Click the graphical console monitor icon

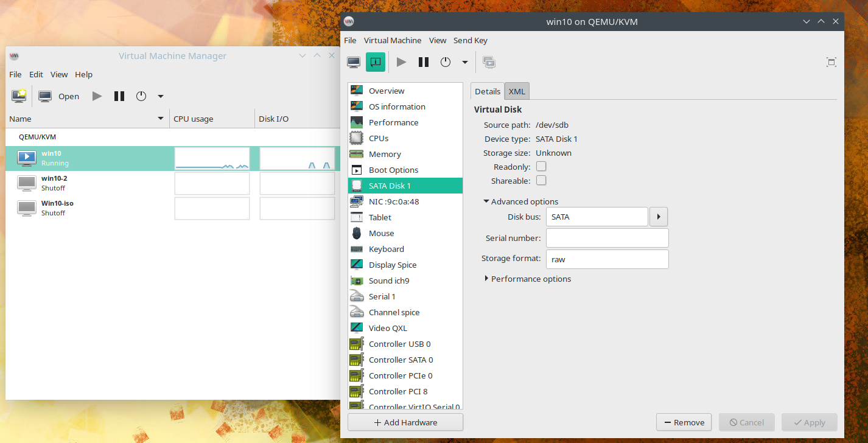(x=354, y=62)
